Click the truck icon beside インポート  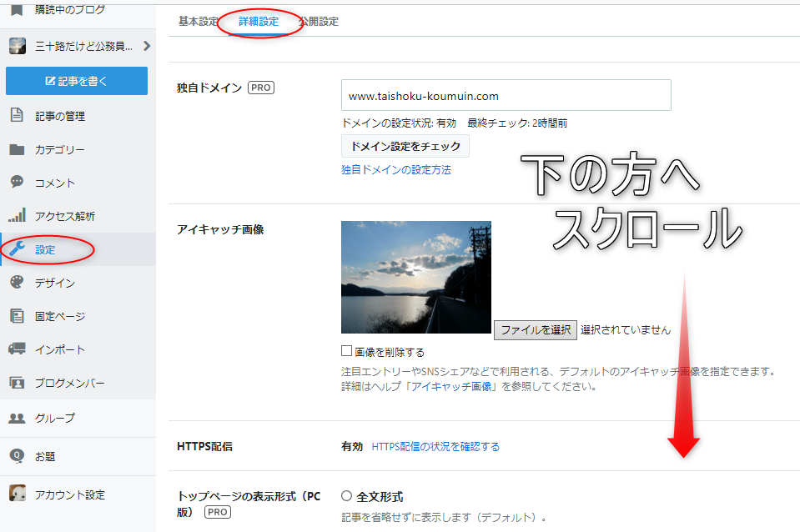pos(17,349)
